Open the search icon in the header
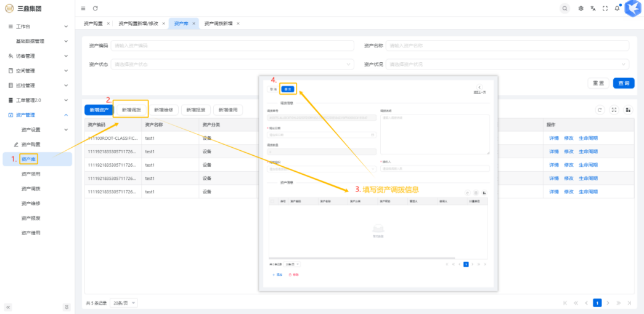Image resolution: width=644 pixels, height=314 pixels. 565,8
